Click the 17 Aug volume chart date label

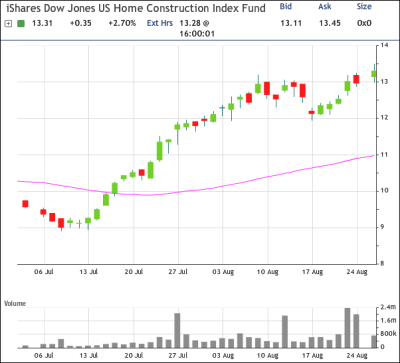tap(312, 355)
